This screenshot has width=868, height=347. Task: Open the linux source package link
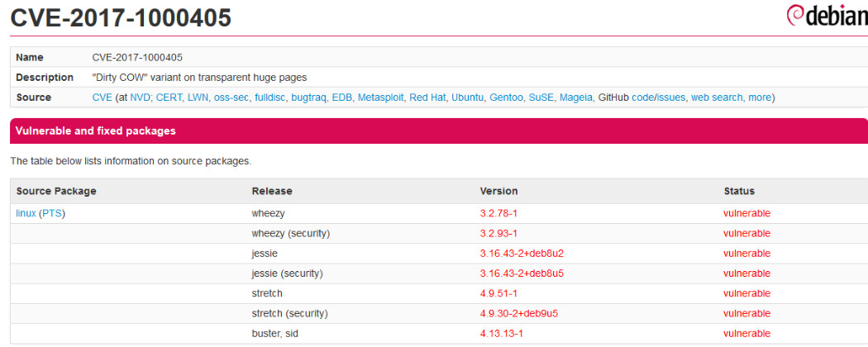26,213
